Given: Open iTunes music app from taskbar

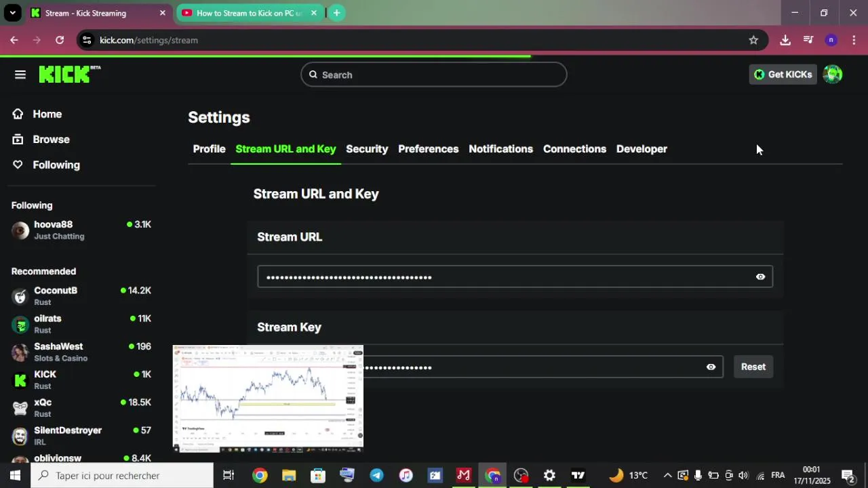Looking at the screenshot, I should pyautogui.click(x=406, y=475).
